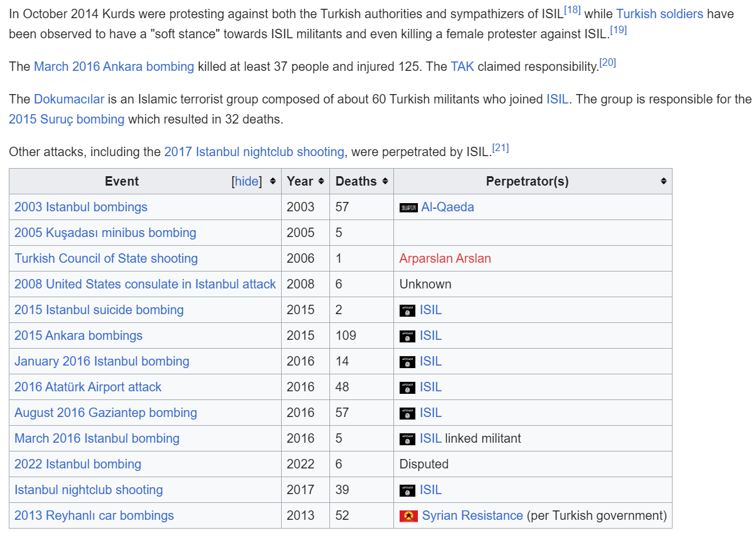Open 2015 Ankara bombings link
This screenshot has height=533, width=756.
(78, 335)
